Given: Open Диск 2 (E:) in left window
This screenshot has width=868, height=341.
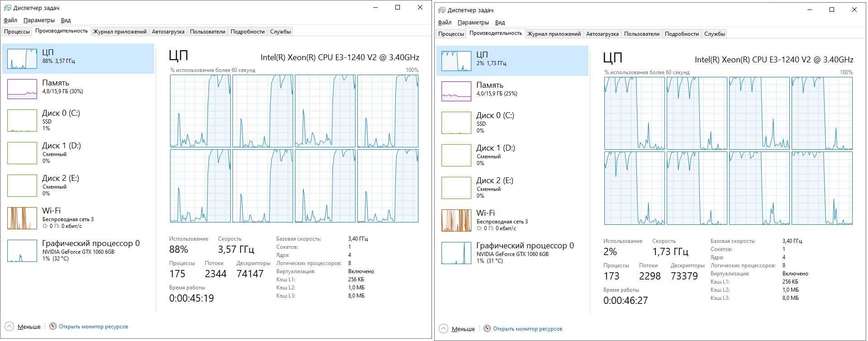Looking at the screenshot, I should click(x=78, y=185).
